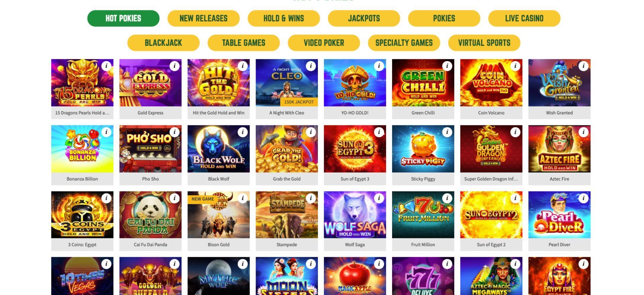This screenshot has width=644, height=295.
Task: Choose Video Poker games category
Action: (324, 43)
